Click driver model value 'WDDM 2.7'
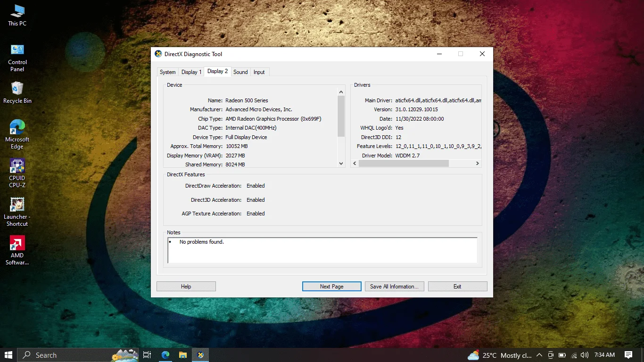 click(407, 156)
